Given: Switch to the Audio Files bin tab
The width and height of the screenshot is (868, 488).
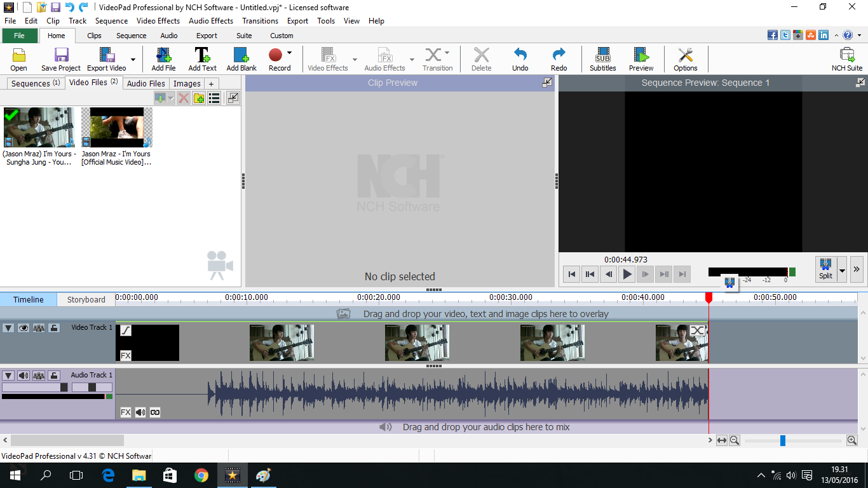Looking at the screenshot, I should [x=146, y=83].
